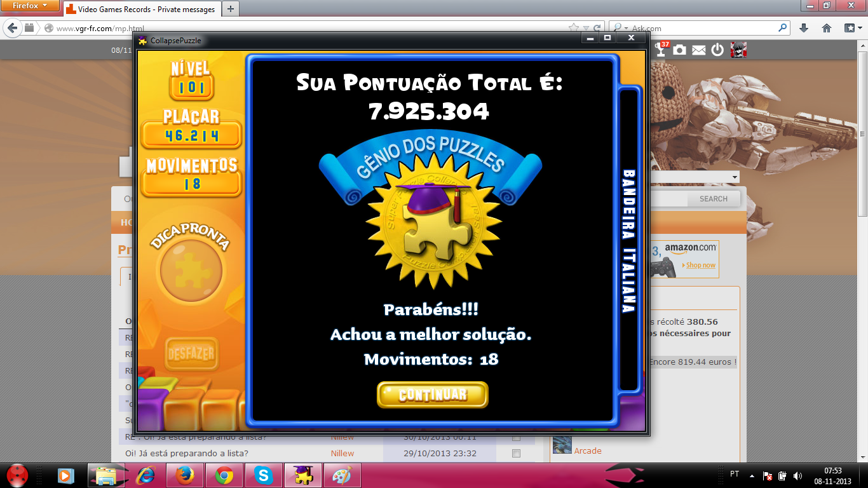868x488 pixels.
Task: Go to Firefox home page icon
Action: click(827, 28)
